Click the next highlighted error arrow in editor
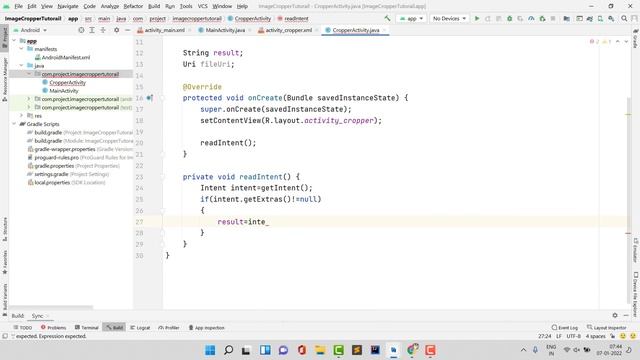This screenshot has width=640, height=360. click(626, 42)
